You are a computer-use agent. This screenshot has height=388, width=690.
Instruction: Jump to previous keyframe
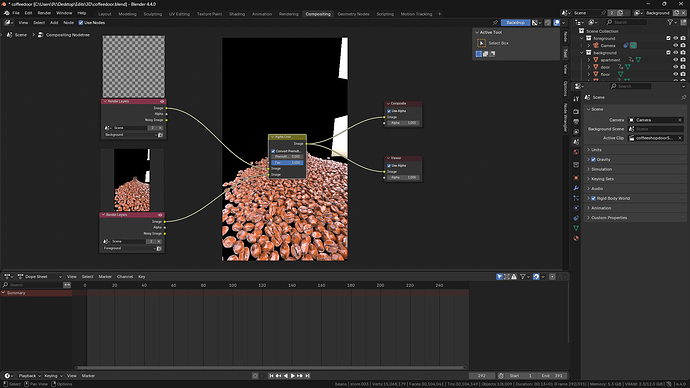(278, 376)
